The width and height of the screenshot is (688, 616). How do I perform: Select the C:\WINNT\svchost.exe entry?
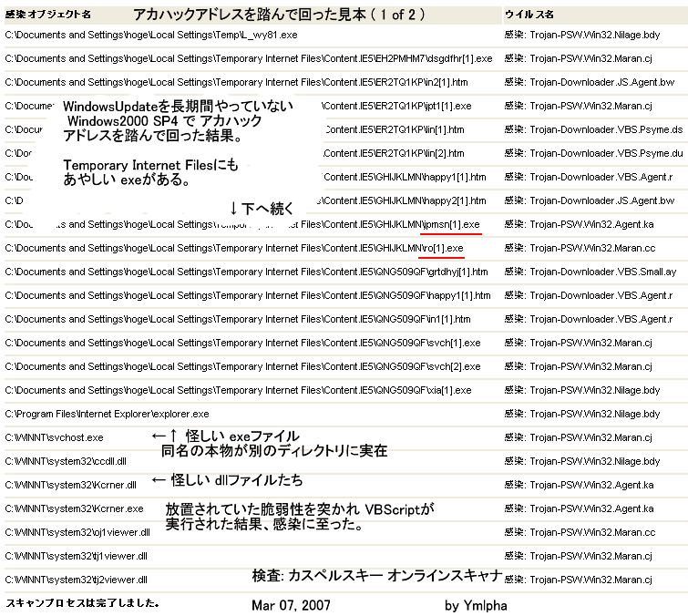[x=55, y=438]
